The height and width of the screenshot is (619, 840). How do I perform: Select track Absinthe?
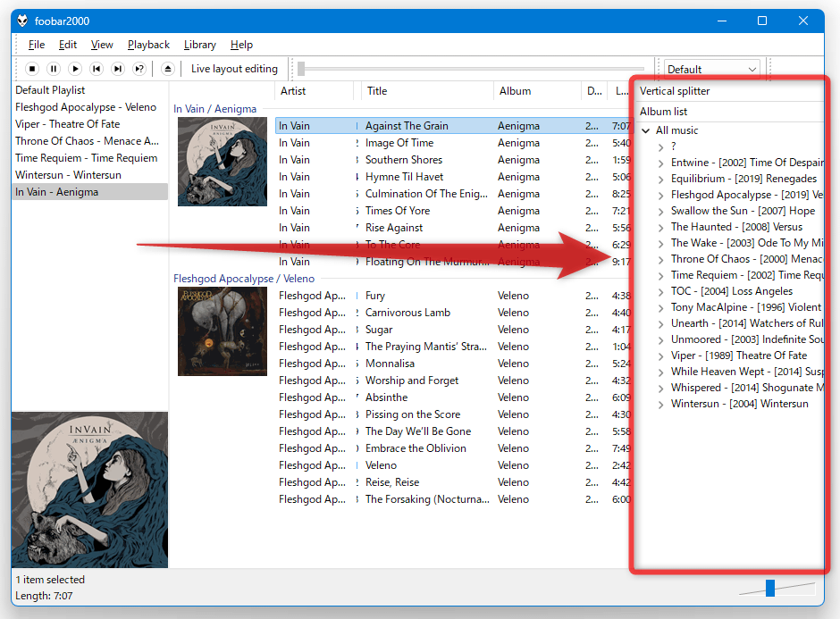coord(453,397)
